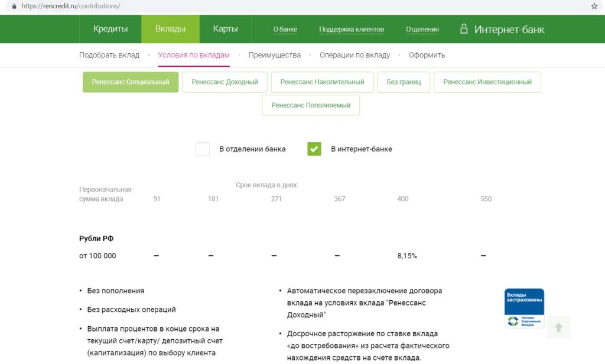Go to 'Операции по вкладу' tab
The image size is (605, 364).
coord(354,55)
